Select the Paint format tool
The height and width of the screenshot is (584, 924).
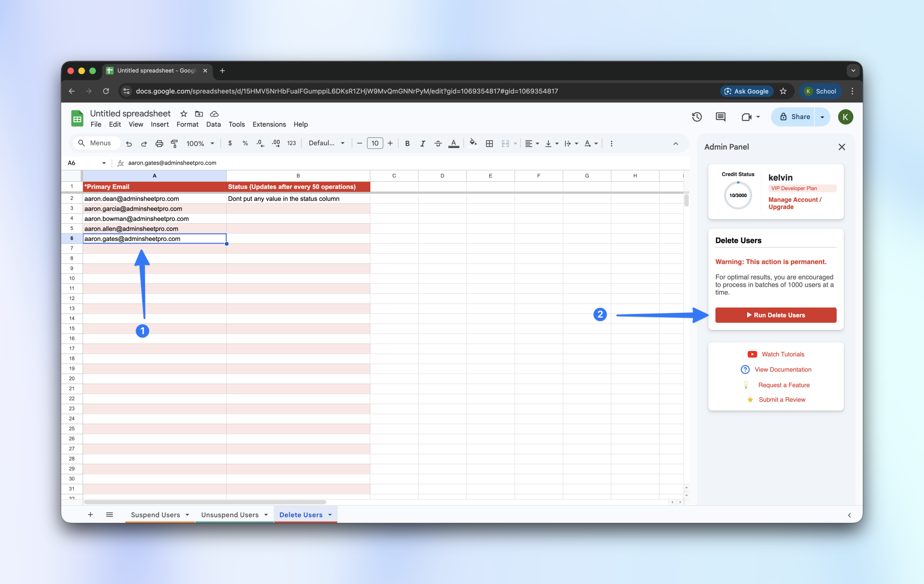[x=174, y=144]
